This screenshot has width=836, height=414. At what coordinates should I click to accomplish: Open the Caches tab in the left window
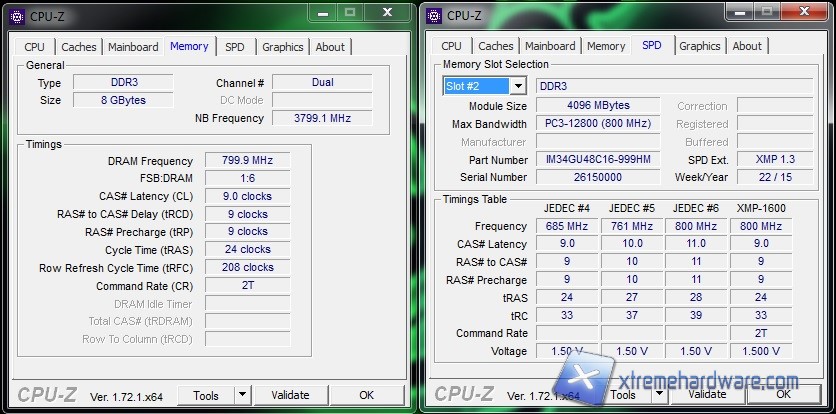(x=79, y=47)
